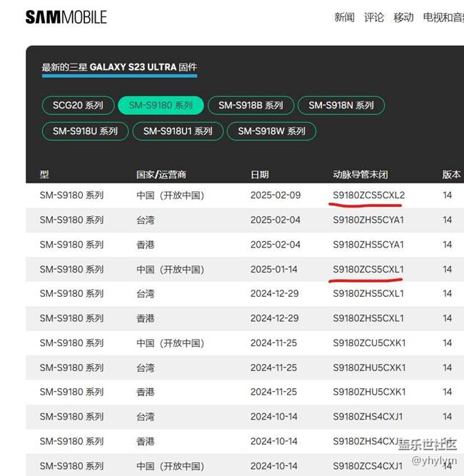Viewport: 464px width, 476px height.
Task: Select the SCG20 系列 filter tab
Action: point(78,106)
